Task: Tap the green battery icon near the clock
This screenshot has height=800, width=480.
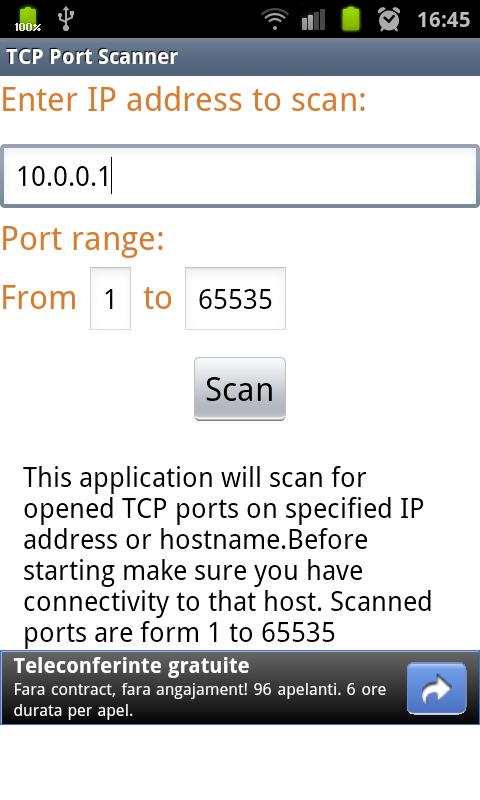Action: point(351,19)
